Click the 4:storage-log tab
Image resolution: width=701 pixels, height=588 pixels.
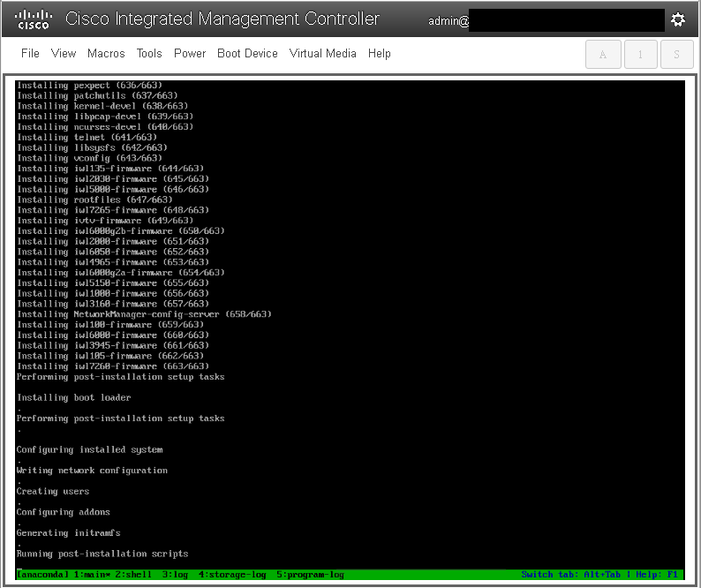(x=232, y=575)
